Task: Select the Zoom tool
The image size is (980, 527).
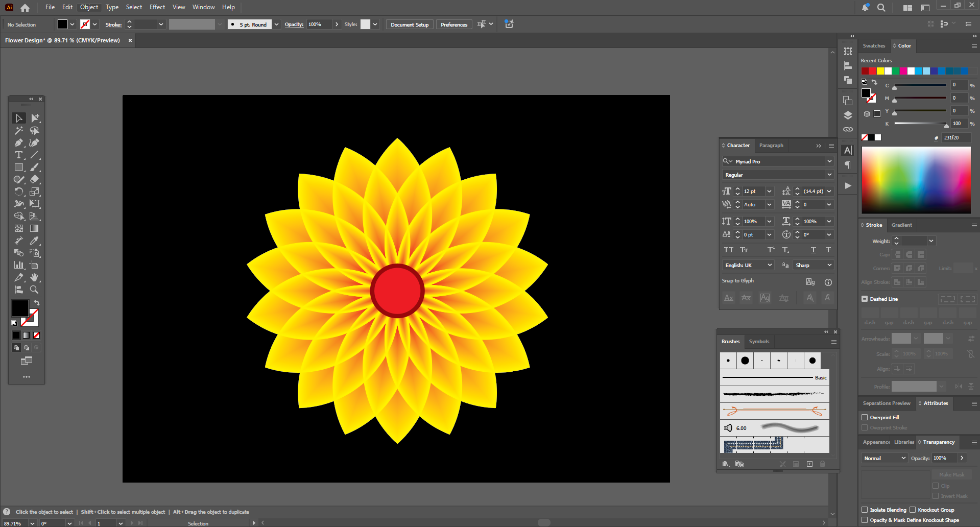Action: [x=34, y=290]
